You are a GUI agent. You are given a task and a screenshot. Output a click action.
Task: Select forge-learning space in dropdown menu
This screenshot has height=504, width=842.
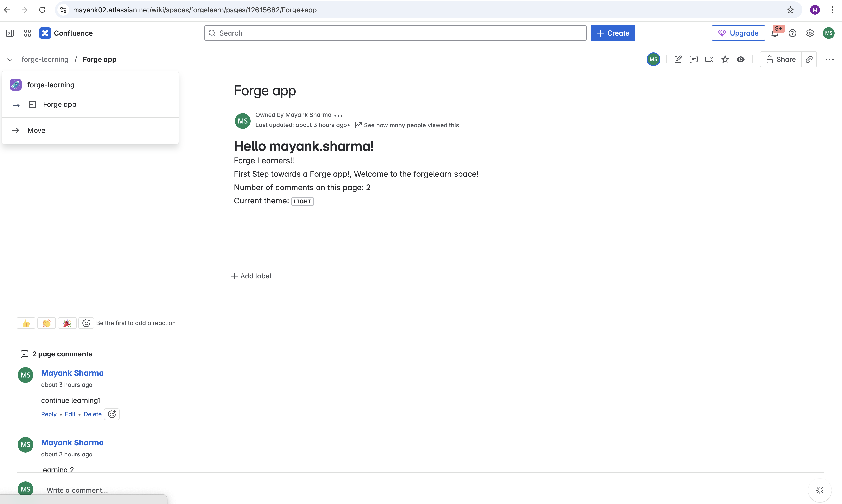coord(51,85)
